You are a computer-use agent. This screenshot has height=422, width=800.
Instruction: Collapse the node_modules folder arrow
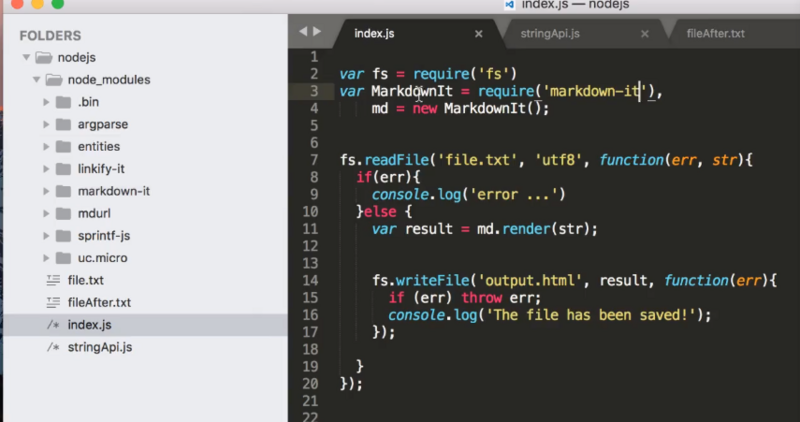coord(36,80)
